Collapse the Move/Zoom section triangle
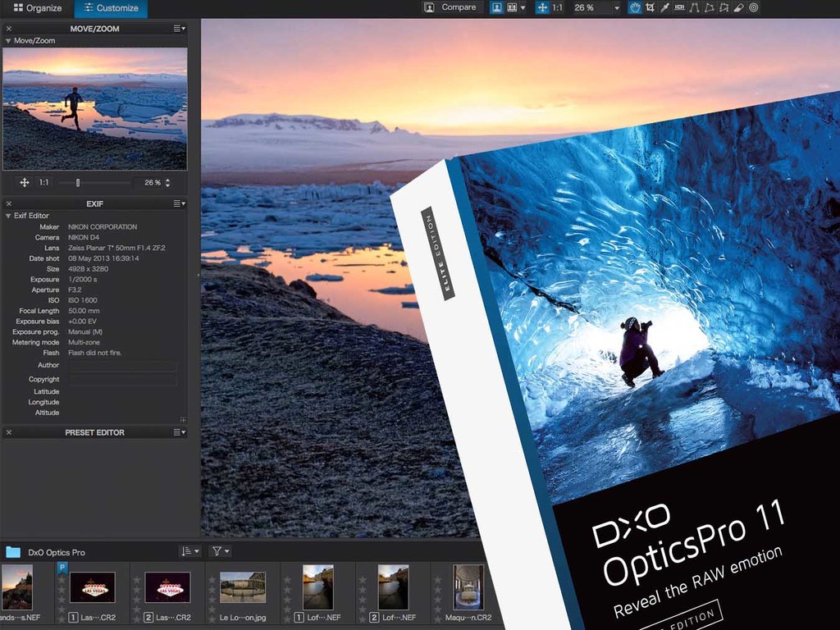The width and height of the screenshot is (840, 630). tap(8, 41)
